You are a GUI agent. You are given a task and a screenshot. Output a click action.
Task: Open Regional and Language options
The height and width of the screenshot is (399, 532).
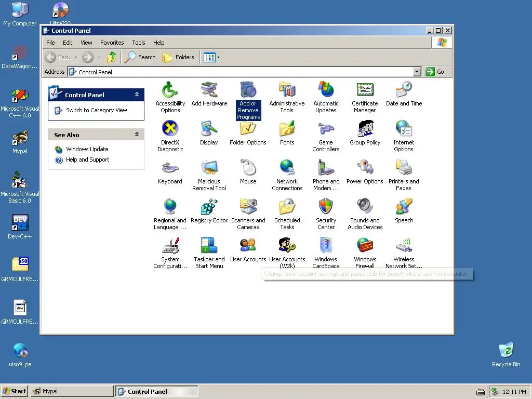pos(170,214)
